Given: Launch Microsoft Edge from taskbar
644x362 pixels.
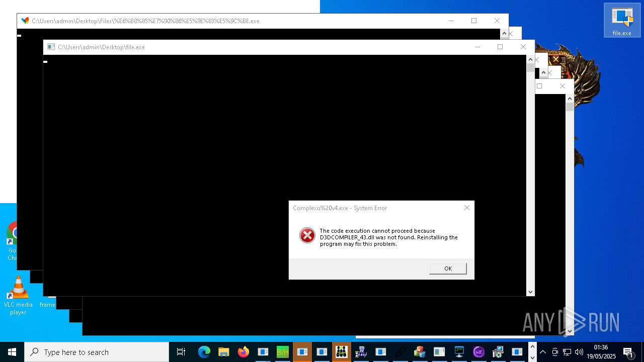Looking at the screenshot, I should click(204, 352).
